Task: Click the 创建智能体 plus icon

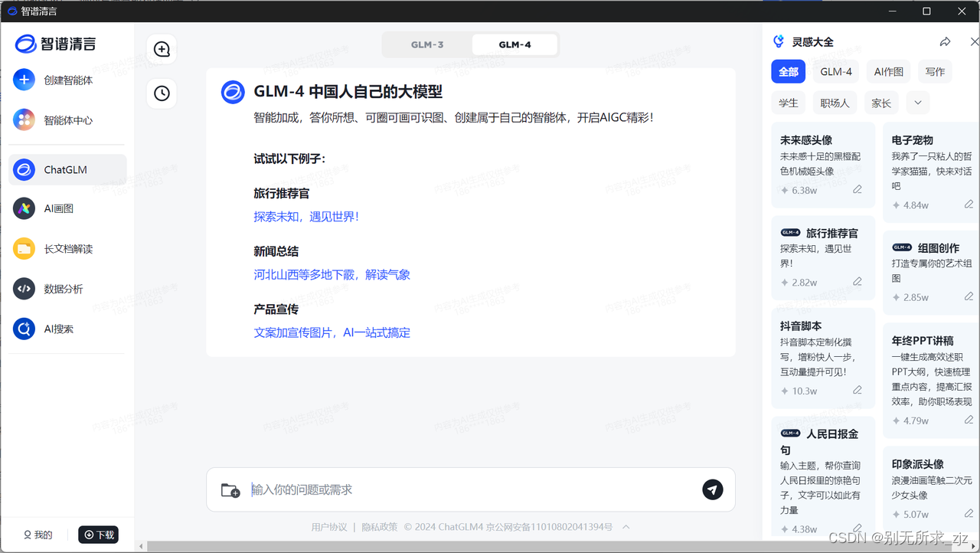Action: tap(24, 80)
